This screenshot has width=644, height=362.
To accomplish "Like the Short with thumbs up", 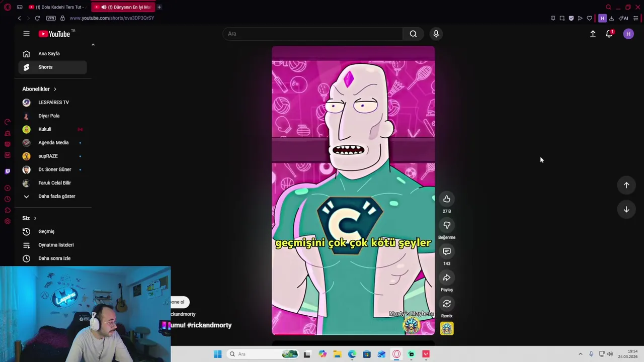I will [447, 199].
